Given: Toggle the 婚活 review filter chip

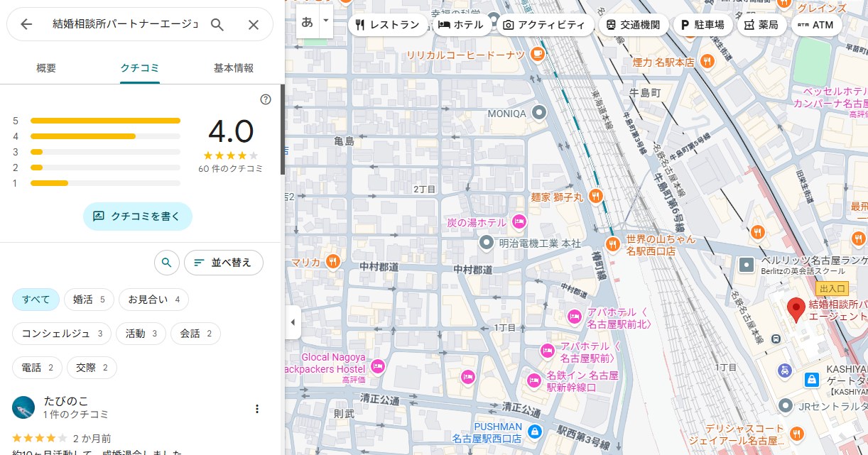Looking at the screenshot, I should coord(89,300).
